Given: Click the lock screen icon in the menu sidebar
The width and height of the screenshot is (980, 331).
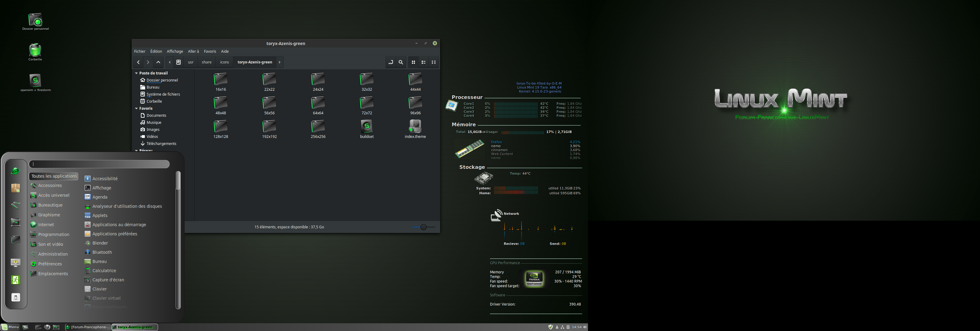Looking at the screenshot, I should (x=16, y=263).
